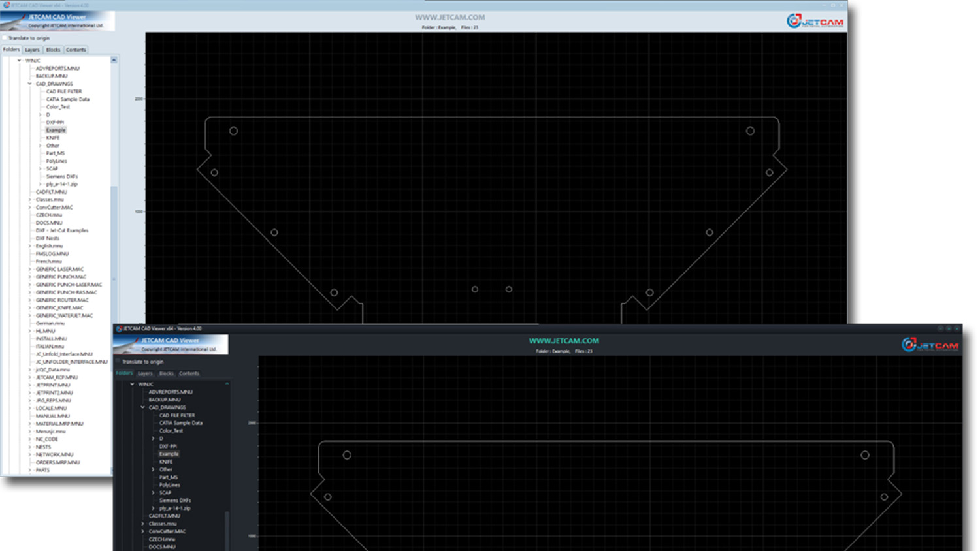Click the light window's folder tree scroll-up arrow
The image size is (980, 551).
point(114,60)
